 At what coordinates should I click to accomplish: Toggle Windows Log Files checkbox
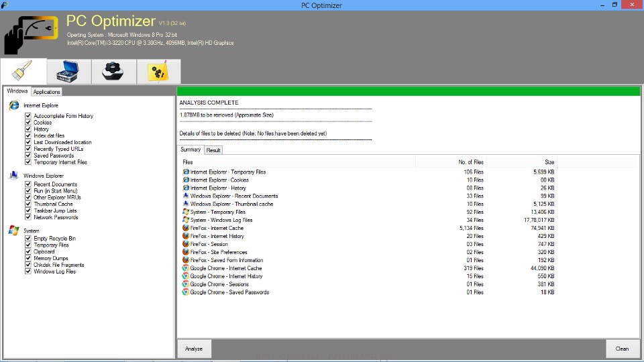click(x=28, y=271)
